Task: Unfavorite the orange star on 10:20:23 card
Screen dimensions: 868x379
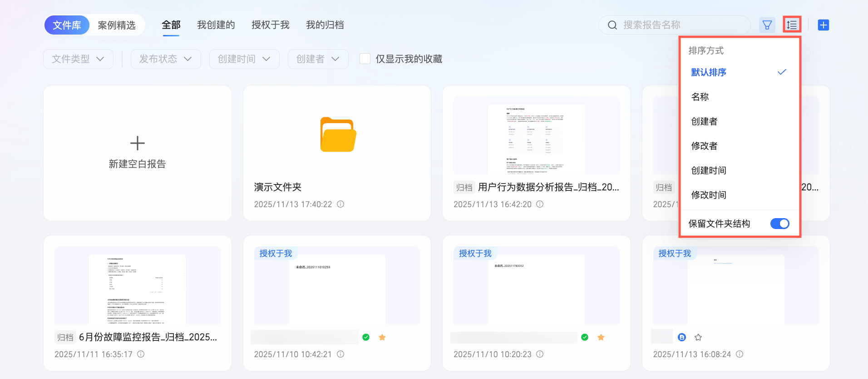Action: (x=601, y=337)
